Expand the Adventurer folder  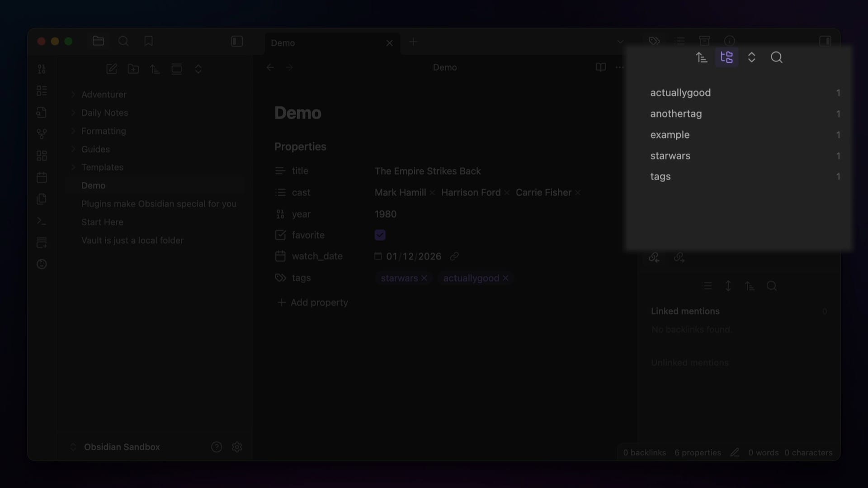coord(104,94)
